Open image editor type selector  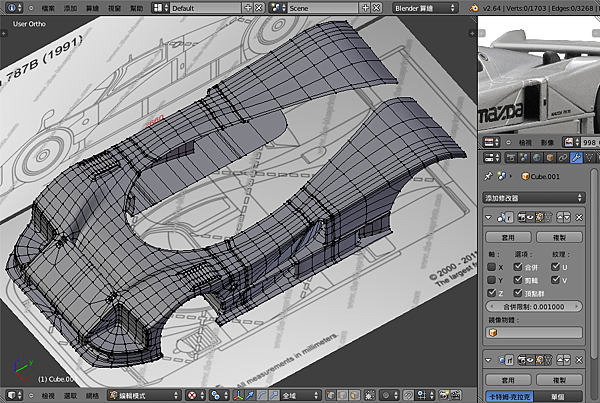pyautogui.click(x=491, y=142)
